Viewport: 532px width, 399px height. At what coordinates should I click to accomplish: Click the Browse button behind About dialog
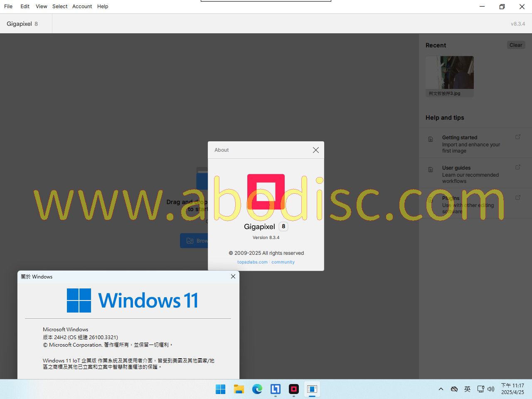(x=194, y=241)
